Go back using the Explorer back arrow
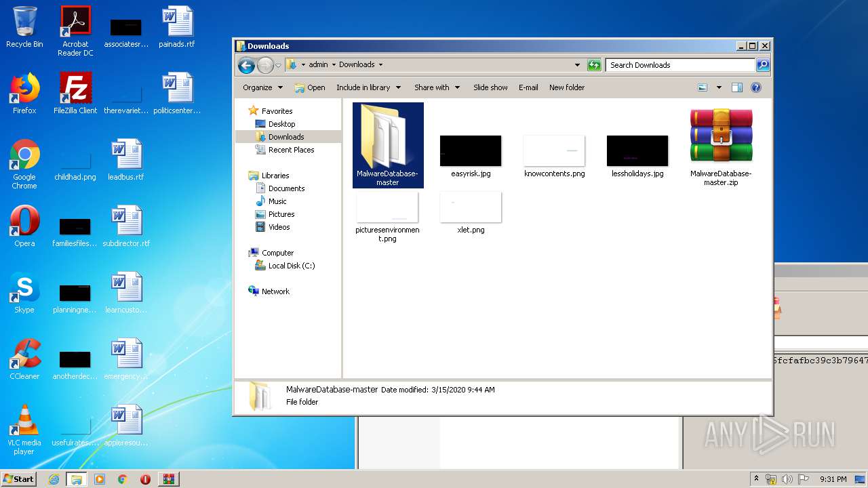Image resolution: width=868 pixels, height=488 pixels. pyautogui.click(x=246, y=65)
